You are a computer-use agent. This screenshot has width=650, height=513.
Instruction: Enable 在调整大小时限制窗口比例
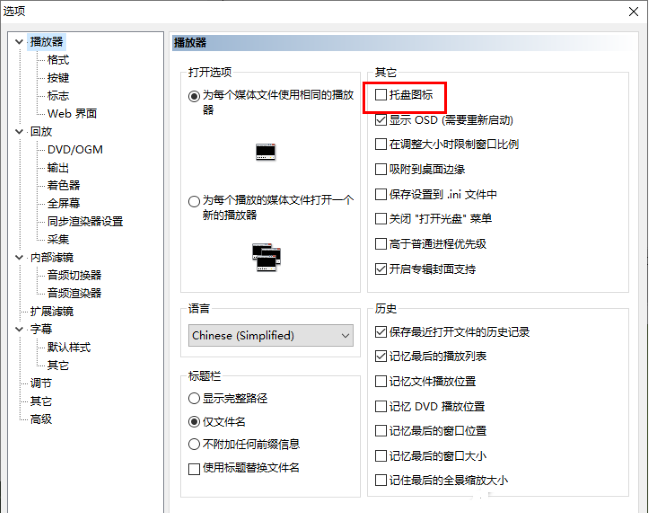pos(381,144)
